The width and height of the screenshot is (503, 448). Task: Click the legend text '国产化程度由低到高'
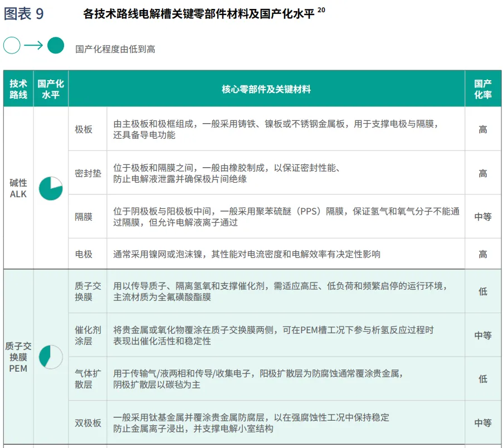point(115,49)
